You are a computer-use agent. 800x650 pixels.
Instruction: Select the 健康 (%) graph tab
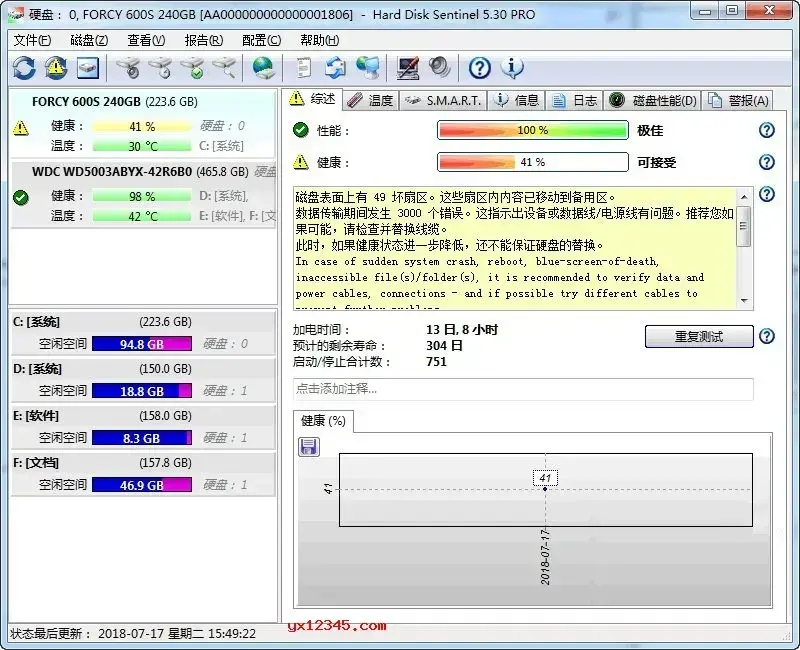323,421
